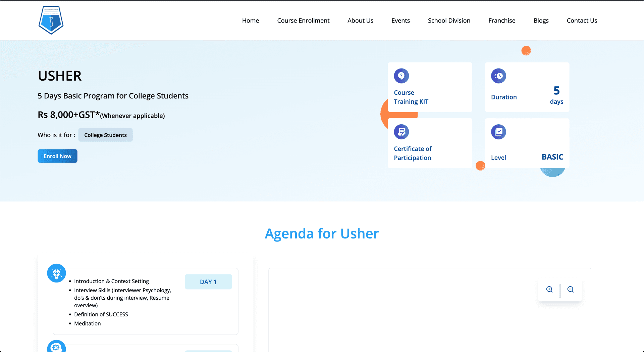The height and width of the screenshot is (352, 644).
Task: Click the Duration clock icon
Action: click(x=498, y=76)
